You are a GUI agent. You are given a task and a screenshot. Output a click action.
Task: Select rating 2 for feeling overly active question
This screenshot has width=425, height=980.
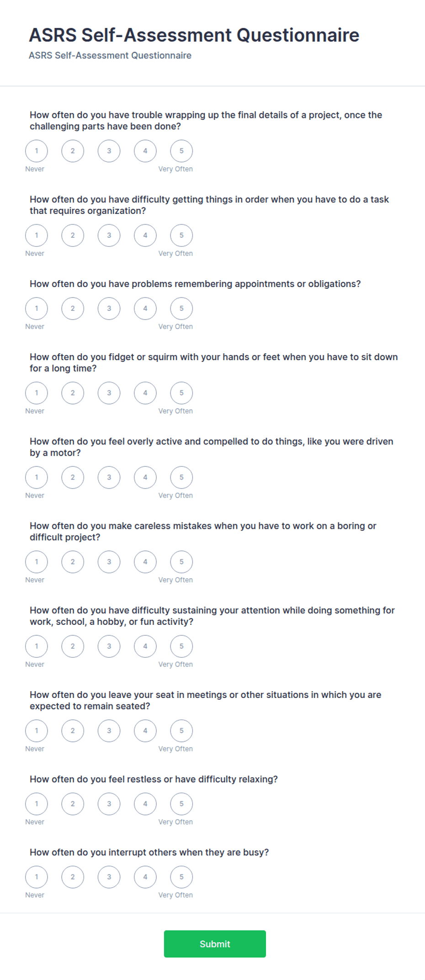coord(73,477)
